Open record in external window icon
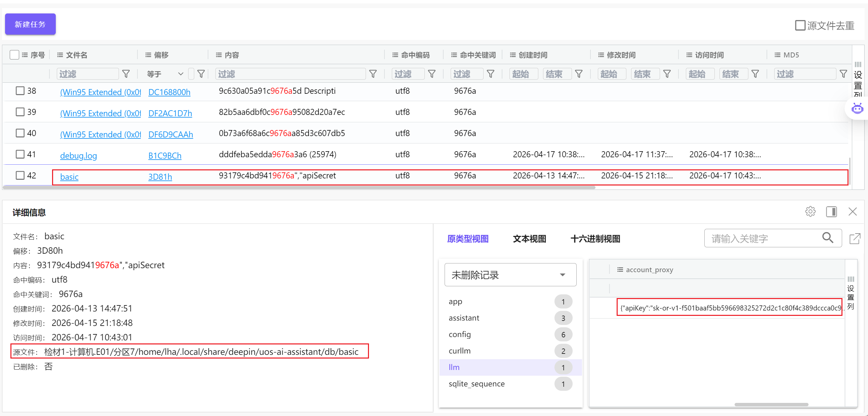The image size is (868, 416). tap(855, 239)
